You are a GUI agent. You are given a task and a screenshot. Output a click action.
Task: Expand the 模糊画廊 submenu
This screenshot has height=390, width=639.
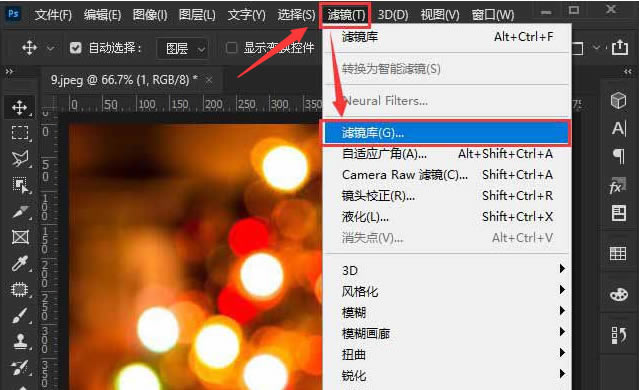point(447,334)
